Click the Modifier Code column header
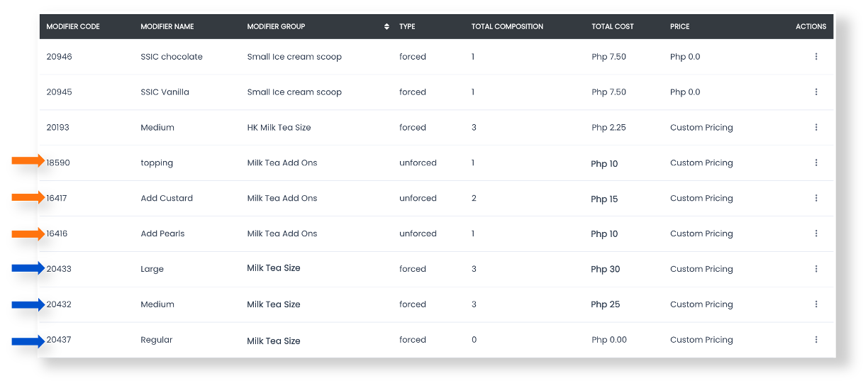Screen dimensions: 868x386 73,27
